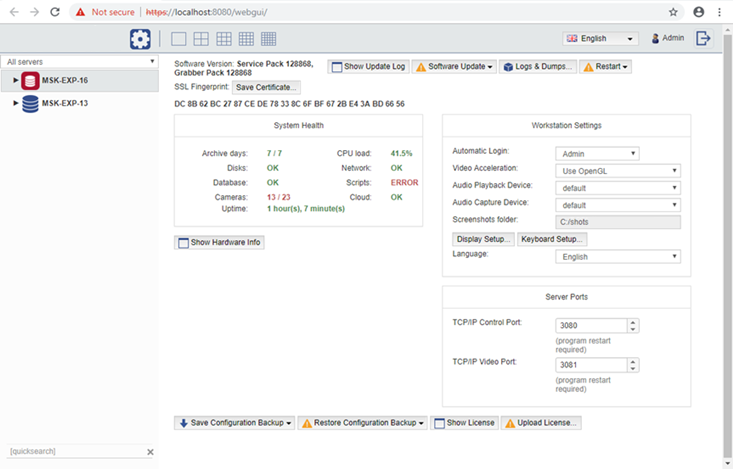
Task: Open the English language selector at top
Action: (600, 39)
